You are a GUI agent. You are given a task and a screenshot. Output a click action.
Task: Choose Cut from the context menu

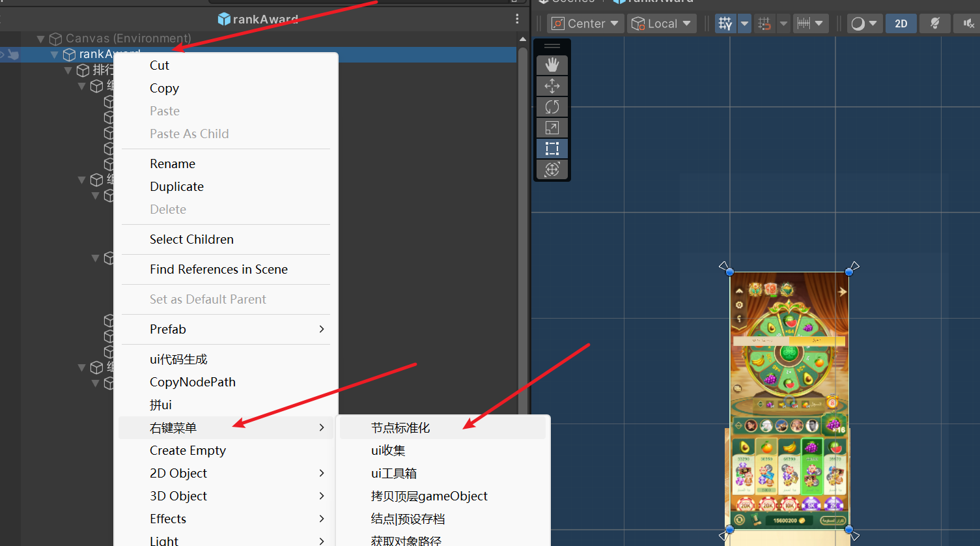[226, 65]
